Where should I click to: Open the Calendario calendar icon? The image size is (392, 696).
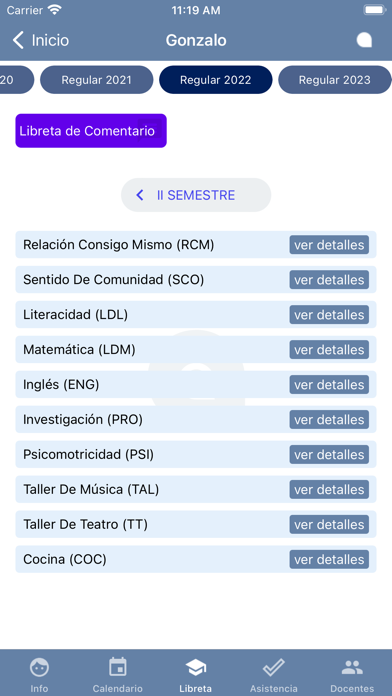tap(118, 667)
